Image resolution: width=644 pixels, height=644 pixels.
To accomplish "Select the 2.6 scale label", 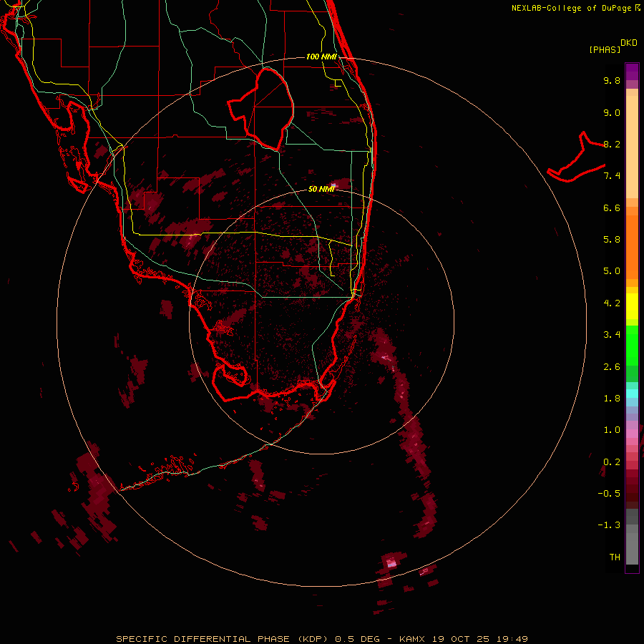I will pos(612,367).
